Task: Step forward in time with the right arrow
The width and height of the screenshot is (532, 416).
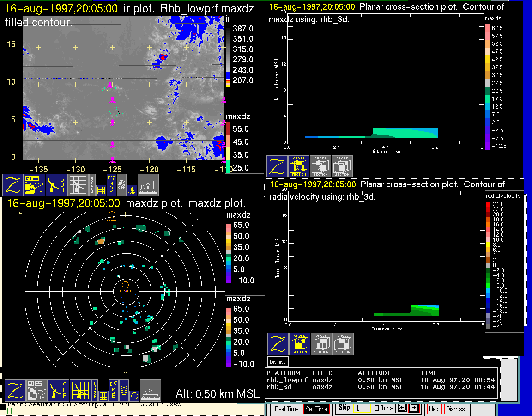Action: point(413,409)
